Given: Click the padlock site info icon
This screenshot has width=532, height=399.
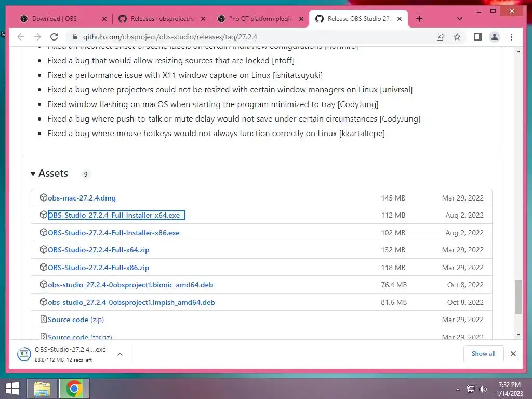Looking at the screenshot, I should [75, 37].
